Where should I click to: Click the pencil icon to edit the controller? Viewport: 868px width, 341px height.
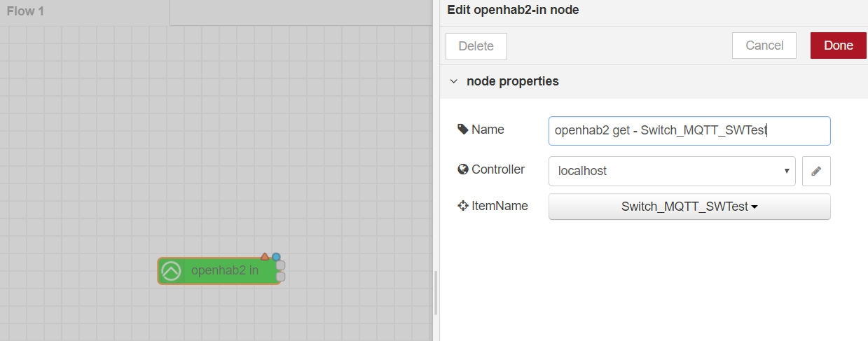(816, 171)
